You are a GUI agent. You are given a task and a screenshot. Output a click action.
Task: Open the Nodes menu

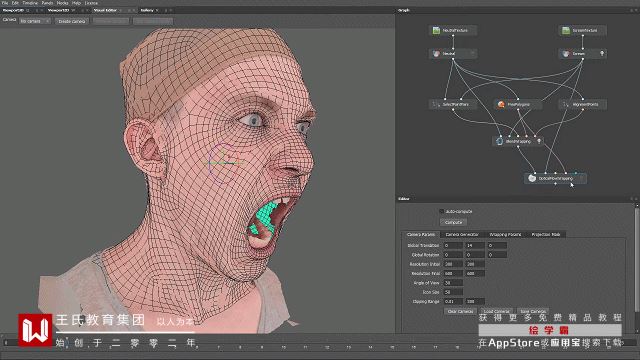(x=62, y=3)
